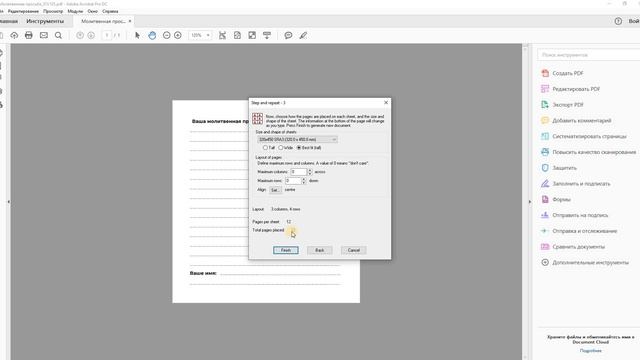Select the arrow Selection tool
This screenshot has height=360, width=640.
[137, 36]
